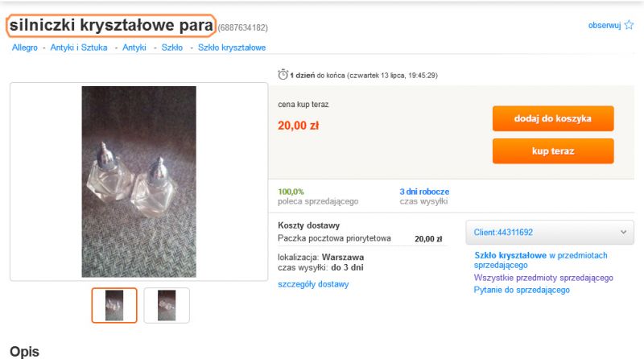Go to Allegro breadcrumb link
Image resolution: width=644 pixels, height=359 pixels.
pos(25,47)
